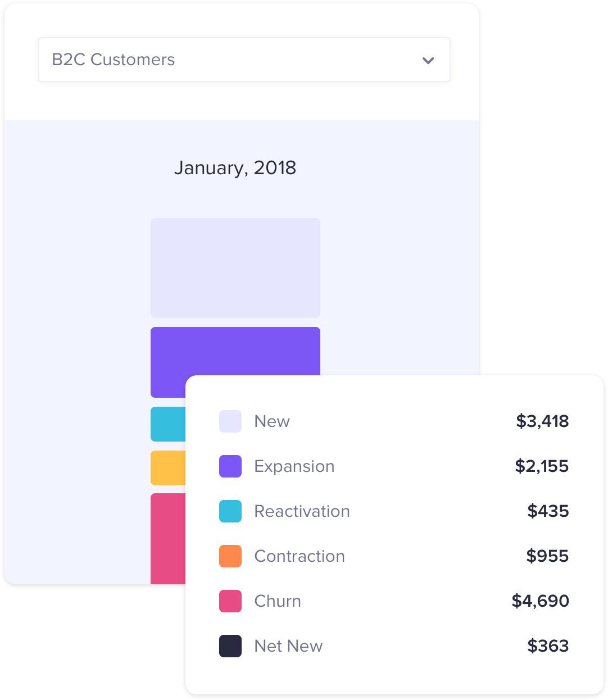The width and height of the screenshot is (608, 700).
Task: Click the New legend color swatch
Action: [230, 421]
